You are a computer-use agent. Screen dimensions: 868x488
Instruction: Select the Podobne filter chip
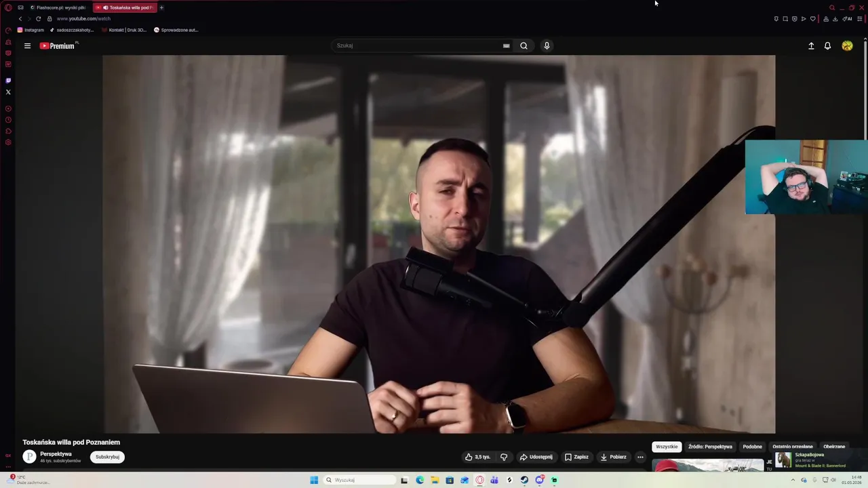752,447
